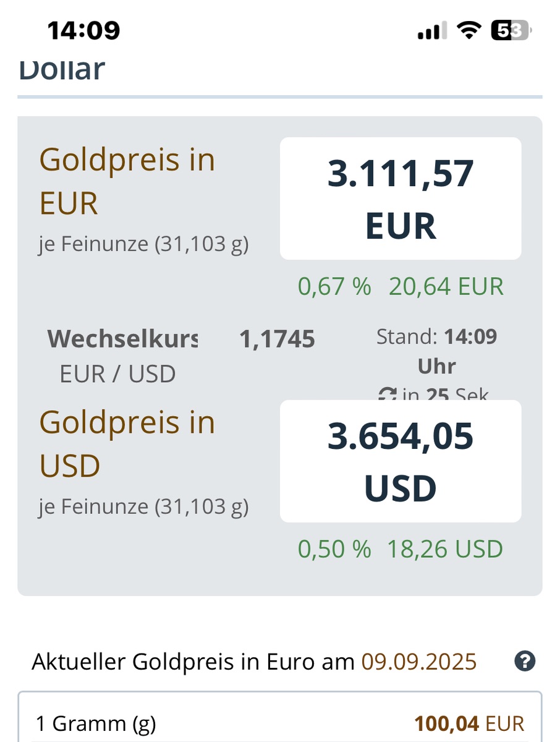Open the 09.09.2025 date link
Screen dimensions: 560x742
point(419,662)
